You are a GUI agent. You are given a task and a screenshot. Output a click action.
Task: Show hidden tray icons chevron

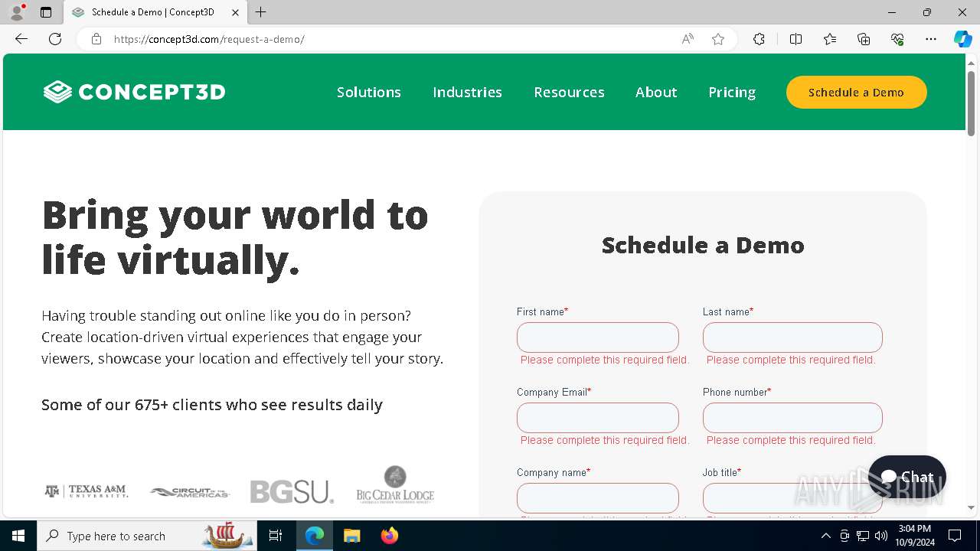tap(825, 536)
